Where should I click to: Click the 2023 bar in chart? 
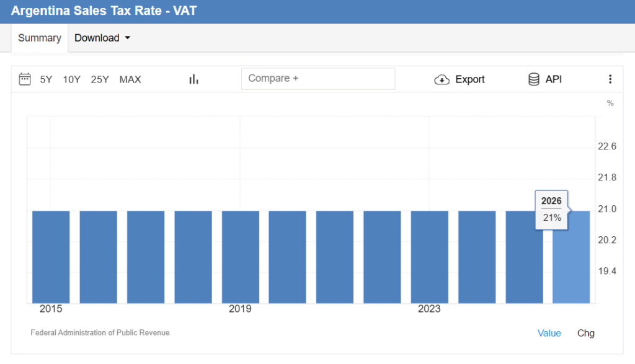coord(430,257)
